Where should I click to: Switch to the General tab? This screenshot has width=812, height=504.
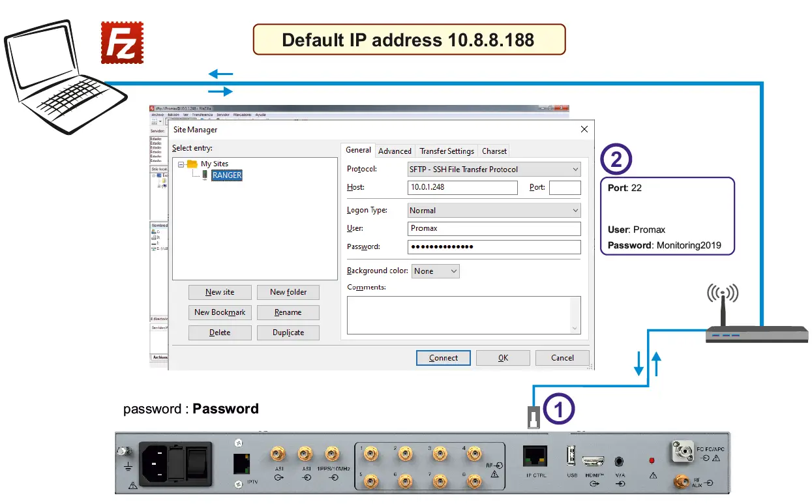(x=358, y=150)
